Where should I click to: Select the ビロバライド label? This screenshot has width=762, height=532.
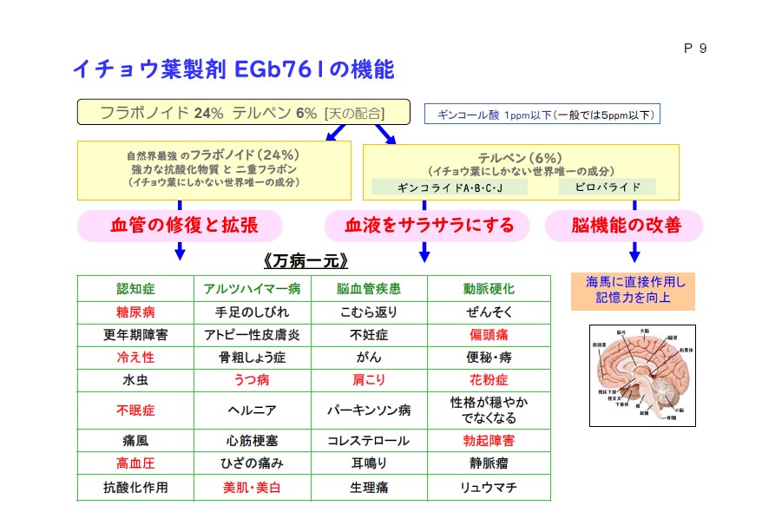(x=608, y=187)
